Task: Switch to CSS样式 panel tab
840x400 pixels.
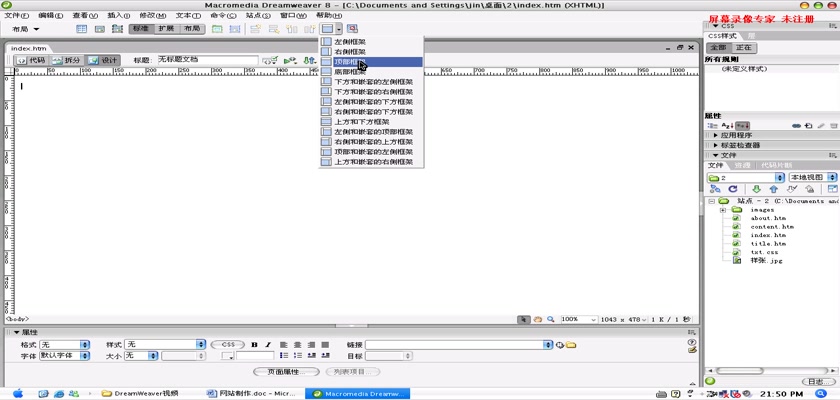Action: pyautogui.click(x=723, y=36)
